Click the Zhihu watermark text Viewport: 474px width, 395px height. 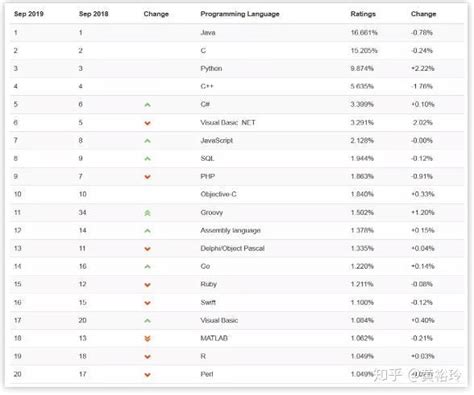pos(417,375)
